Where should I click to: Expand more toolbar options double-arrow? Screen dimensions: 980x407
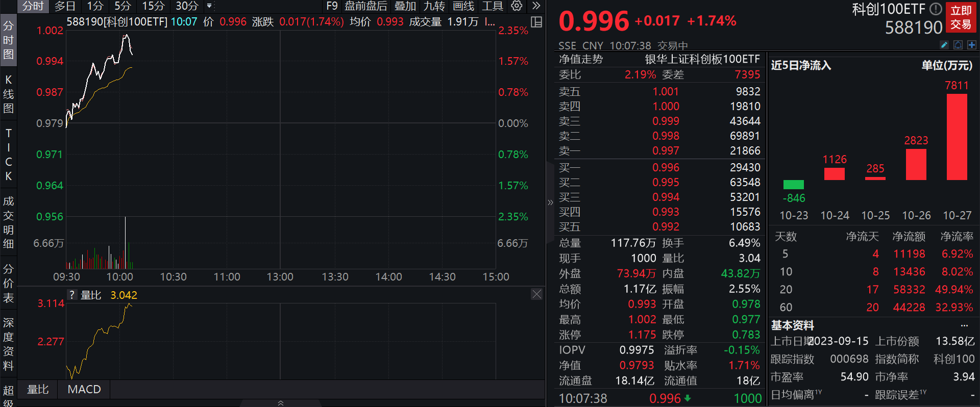click(536, 6)
